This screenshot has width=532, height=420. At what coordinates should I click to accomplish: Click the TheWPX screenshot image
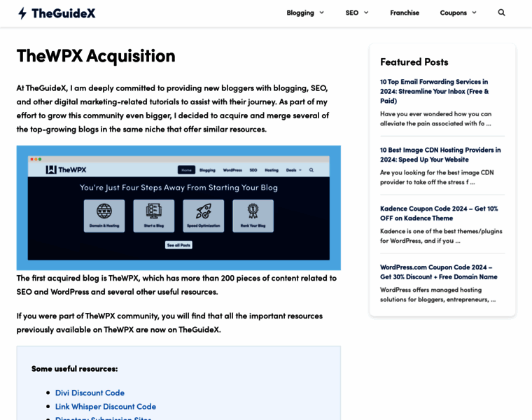178,208
